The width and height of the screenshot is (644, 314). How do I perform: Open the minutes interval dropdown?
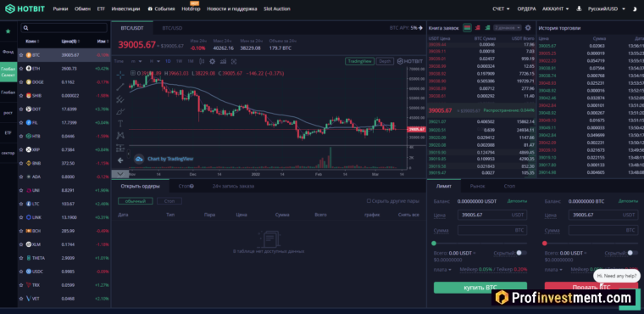136,61
